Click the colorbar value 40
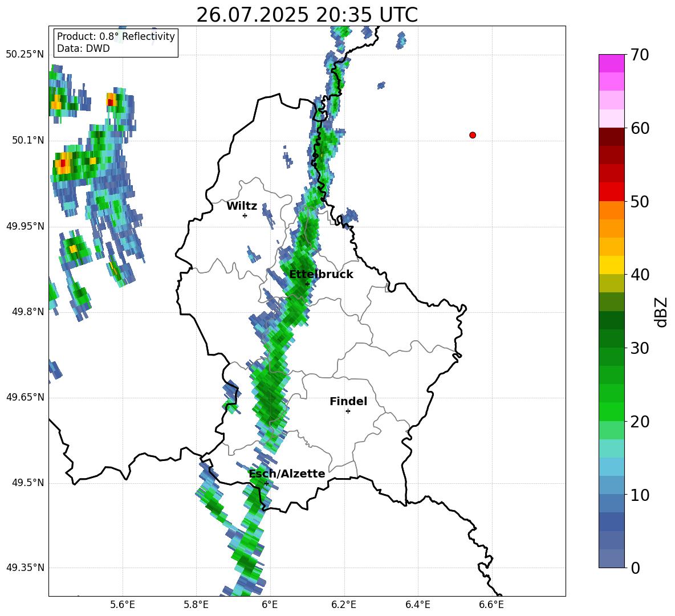The height and width of the screenshot is (616, 675). pyautogui.click(x=640, y=275)
